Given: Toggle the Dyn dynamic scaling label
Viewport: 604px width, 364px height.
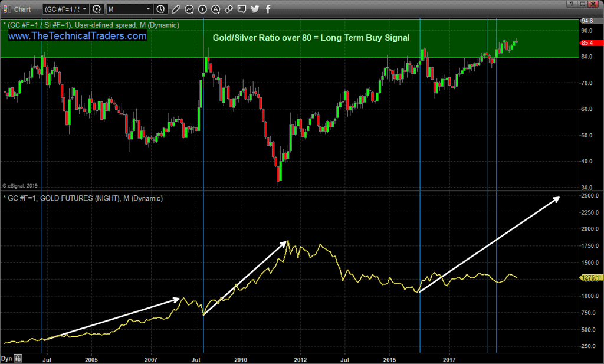Looking at the screenshot, I should [6, 358].
